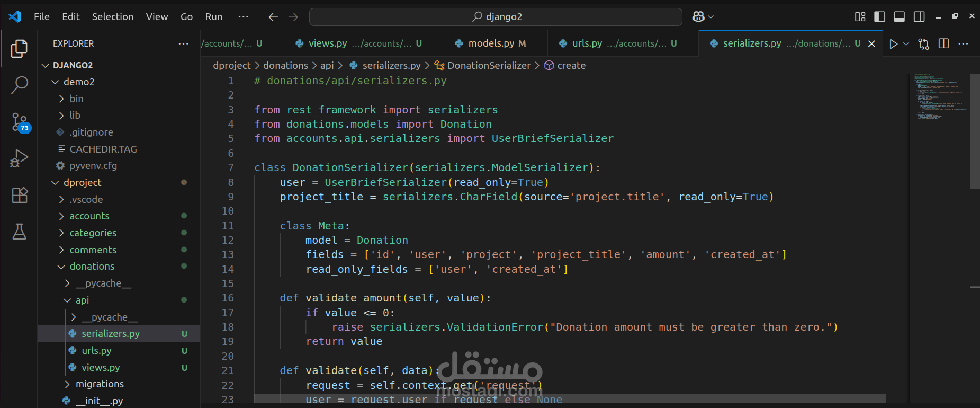Click DonationSerializer in the breadcrumb
The height and width of the screenshot is (408, 980).
point(489,66)
